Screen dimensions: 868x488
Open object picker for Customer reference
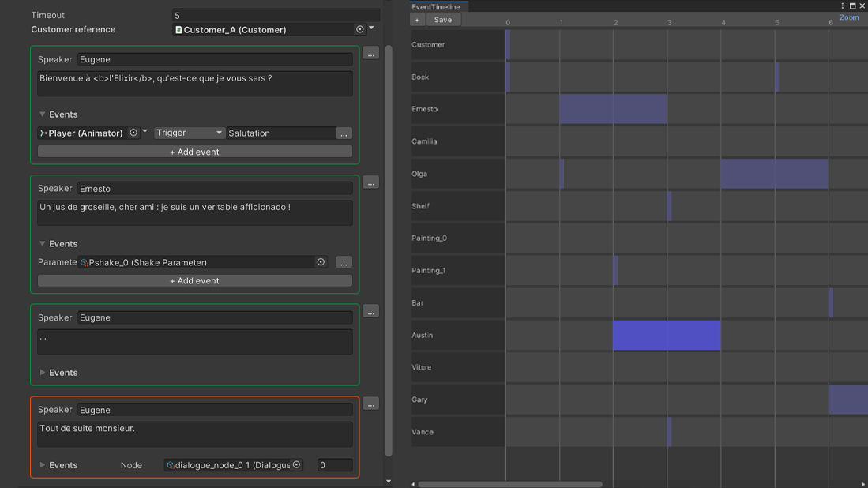360,29
